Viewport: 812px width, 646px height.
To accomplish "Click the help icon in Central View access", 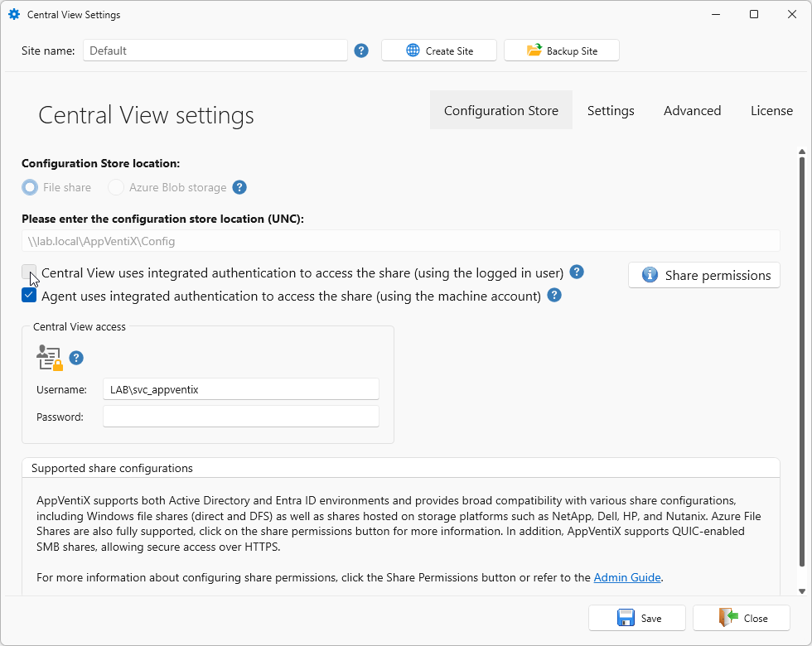I will tap(76, 358).
